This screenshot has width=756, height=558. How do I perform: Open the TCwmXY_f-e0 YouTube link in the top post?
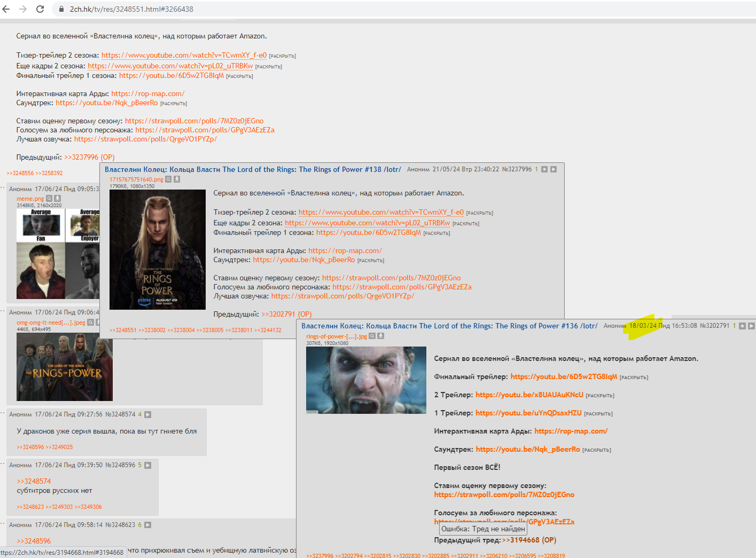(x=184, y=55)
